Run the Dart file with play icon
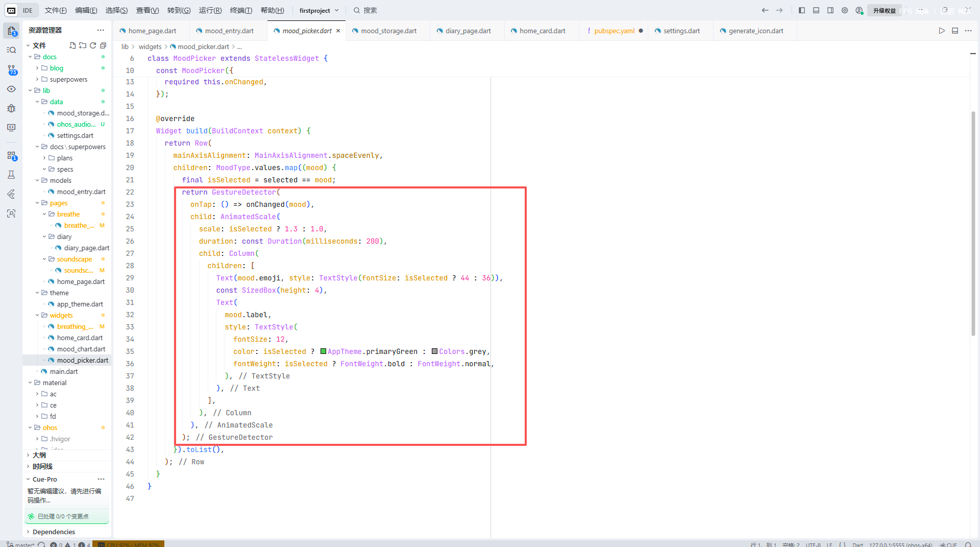Image resolution: width=980 pixels, height=547 pixels. pyautogui.click(x=941, y=31)
